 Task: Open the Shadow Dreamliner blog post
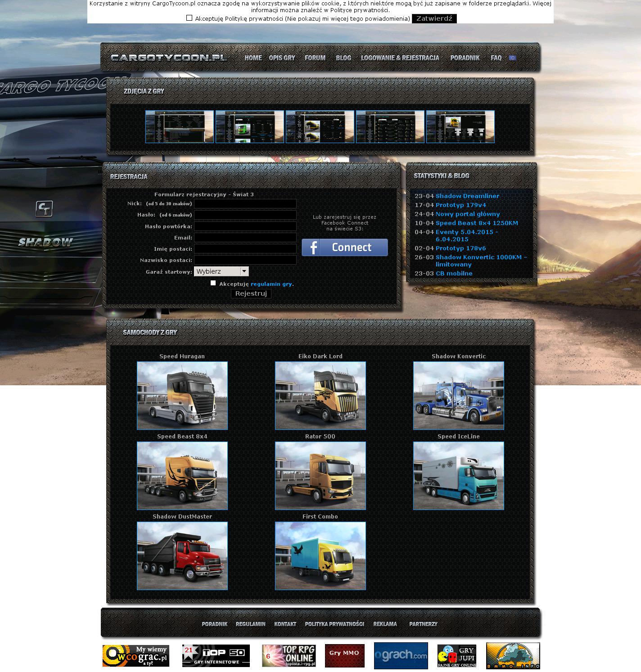pyautogui.click(x=467, y=196)
